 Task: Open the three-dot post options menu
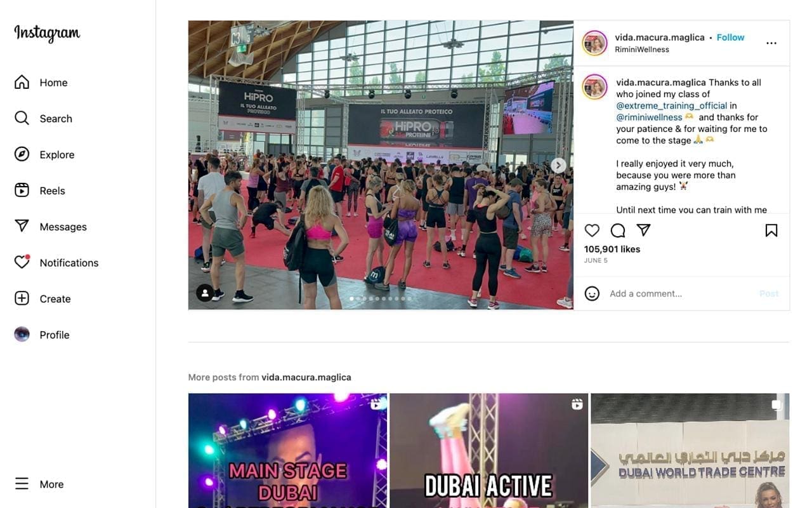coord(771,43)
